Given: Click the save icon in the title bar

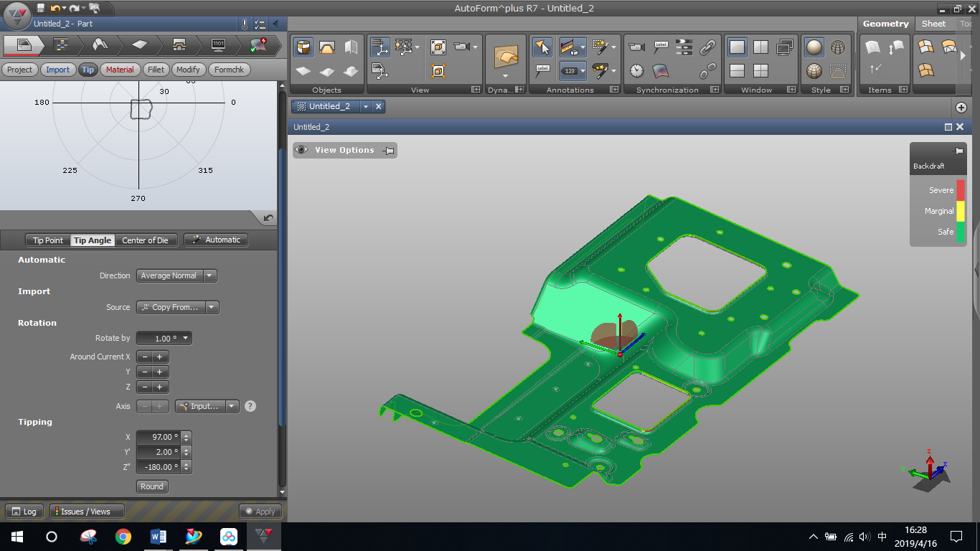Looking at the screenshot, I should (x=41, y=8).
